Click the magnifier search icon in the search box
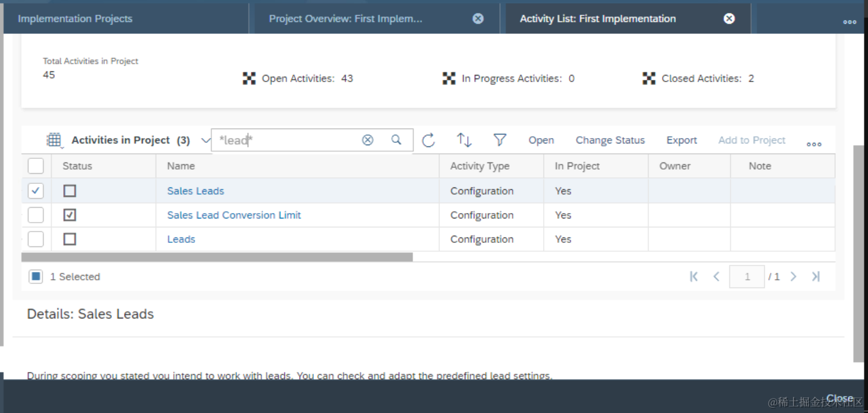 point(396,140)
